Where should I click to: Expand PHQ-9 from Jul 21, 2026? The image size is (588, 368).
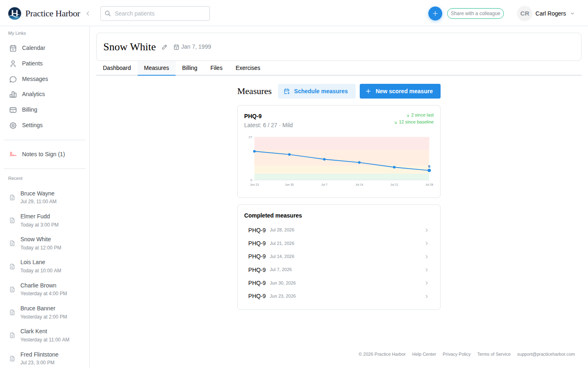[339, 243]
